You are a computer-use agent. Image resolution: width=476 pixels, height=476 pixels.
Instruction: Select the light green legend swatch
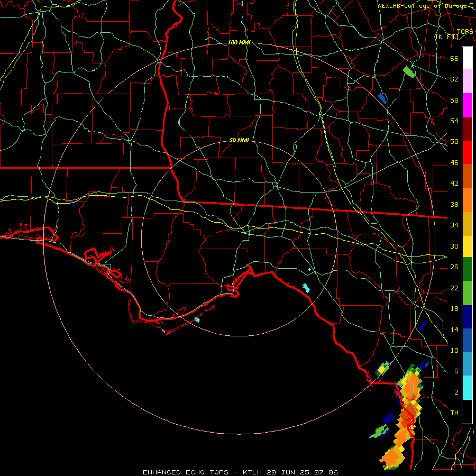point(467,293)
